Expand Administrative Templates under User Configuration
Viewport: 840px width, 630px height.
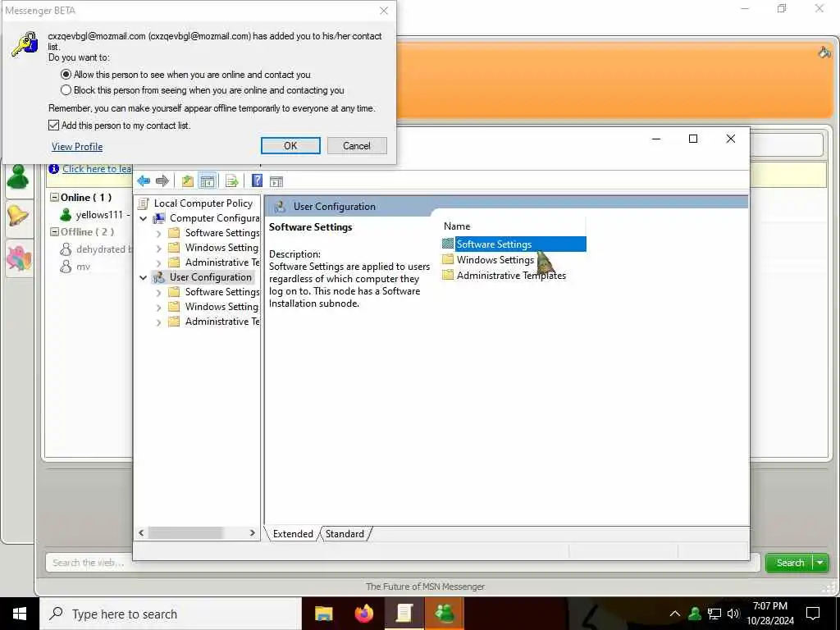click(x=158, y=322)
